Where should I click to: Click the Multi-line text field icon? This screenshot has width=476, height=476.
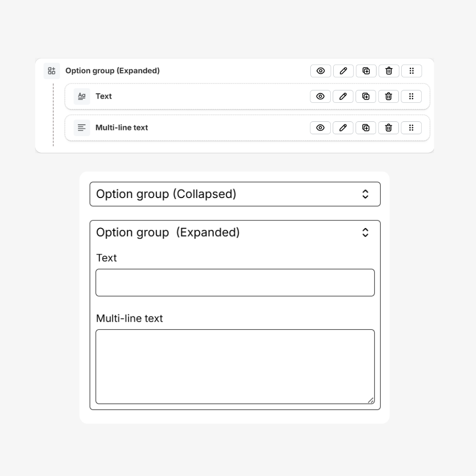[81, 128]
